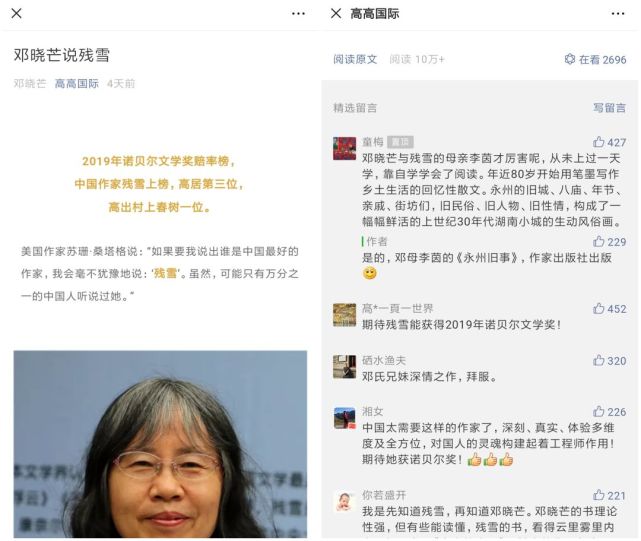This screenshot has width=641, height=541.
Task: Open the three-dot menu beside 高高国际
Action: point(618,14)
